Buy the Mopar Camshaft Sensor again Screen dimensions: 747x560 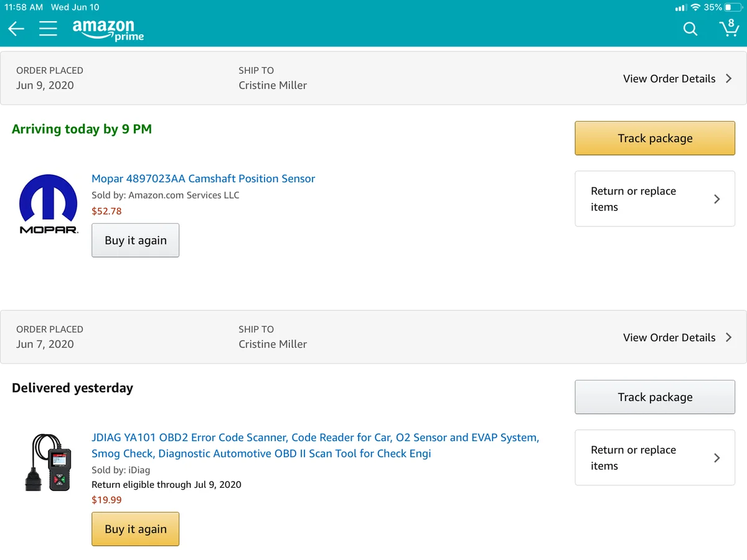(136, 240)
